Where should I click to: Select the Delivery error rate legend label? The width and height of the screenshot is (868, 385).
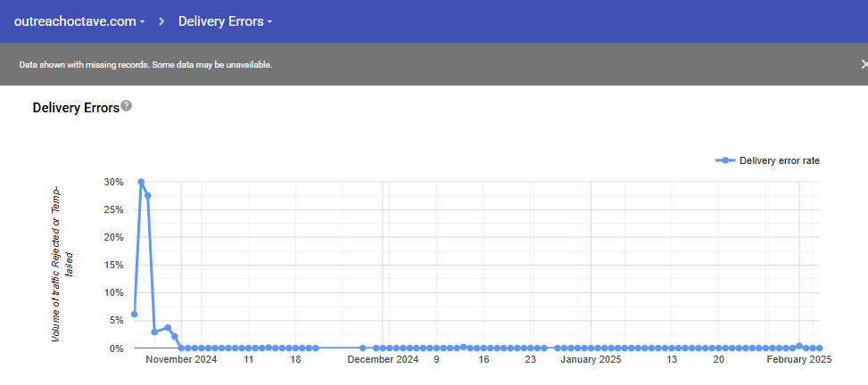click(779, 160)
